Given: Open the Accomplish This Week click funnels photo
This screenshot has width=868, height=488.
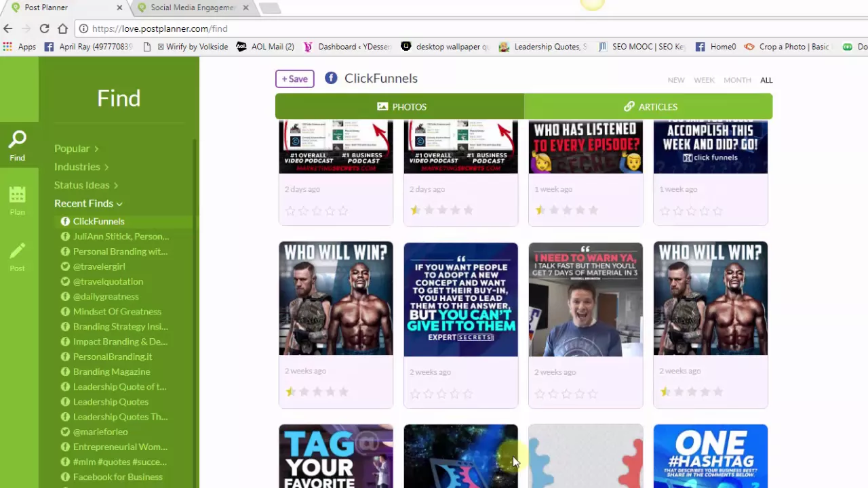Looking at the screenshot, I should (x=710, y=147).
